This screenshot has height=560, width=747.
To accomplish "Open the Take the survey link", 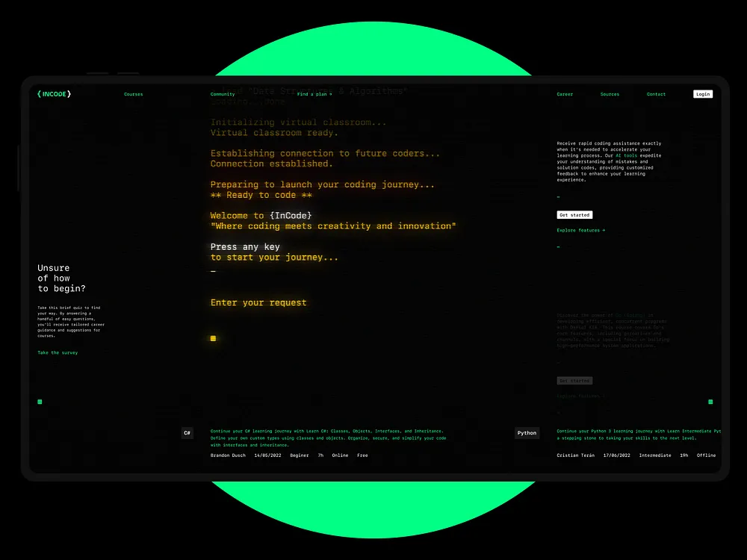I will pyautogui.click(x=57, y=352).
